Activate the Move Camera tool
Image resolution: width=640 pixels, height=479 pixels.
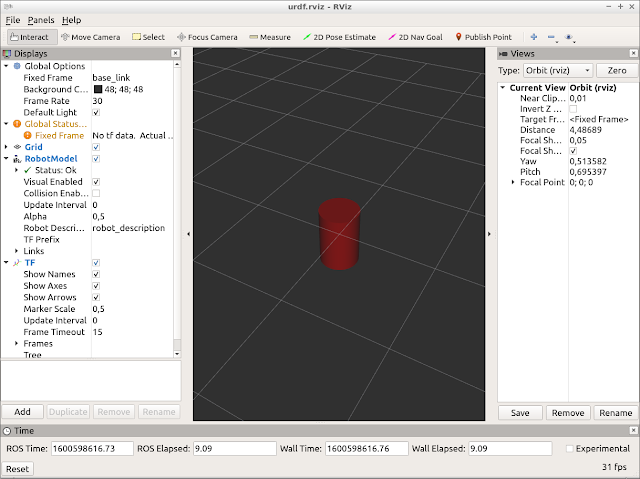pyautogui.click(x=91, y=37)
